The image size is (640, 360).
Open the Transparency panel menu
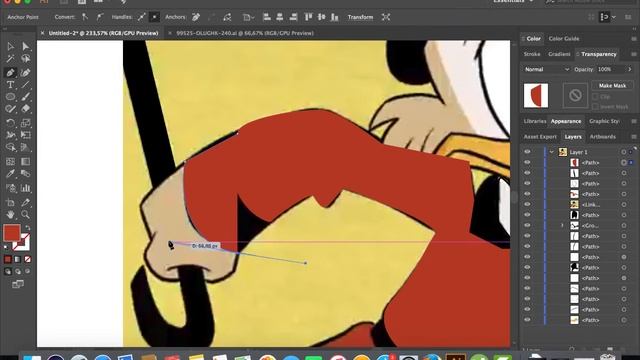coord(633,54)
